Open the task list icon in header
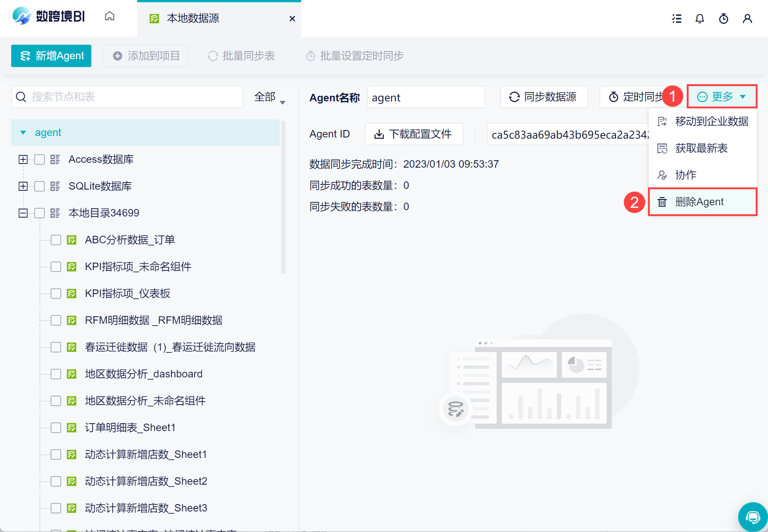This screenshot has height=532, width=768. (677, 19)
